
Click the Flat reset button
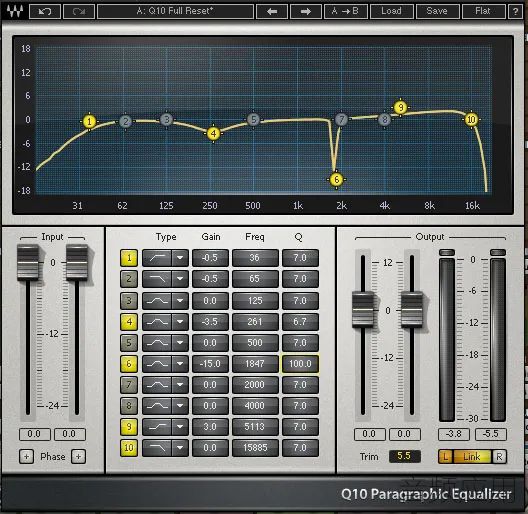click(x=483, y=11)
